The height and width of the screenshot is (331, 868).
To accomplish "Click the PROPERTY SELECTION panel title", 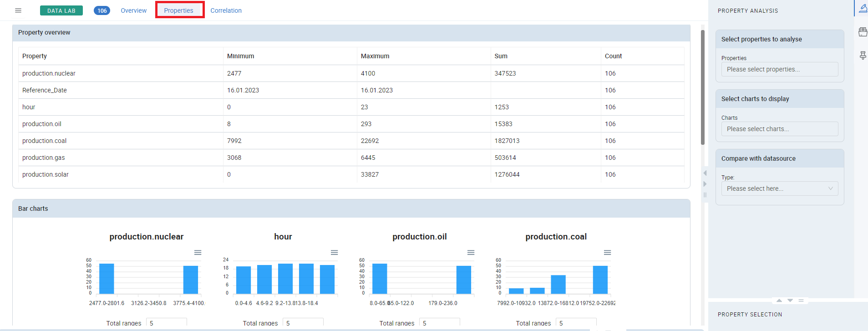I will pos(750,315).
